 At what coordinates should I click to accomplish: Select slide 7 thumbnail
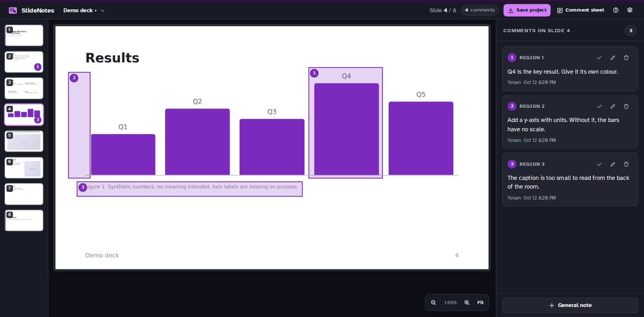point(24,194)
